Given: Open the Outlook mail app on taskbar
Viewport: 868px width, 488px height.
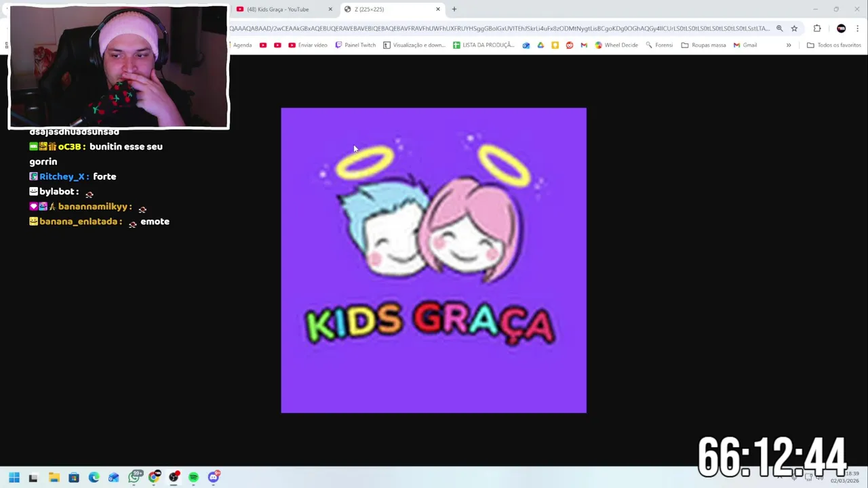Looking at the screenshot, I should [113, 477].
